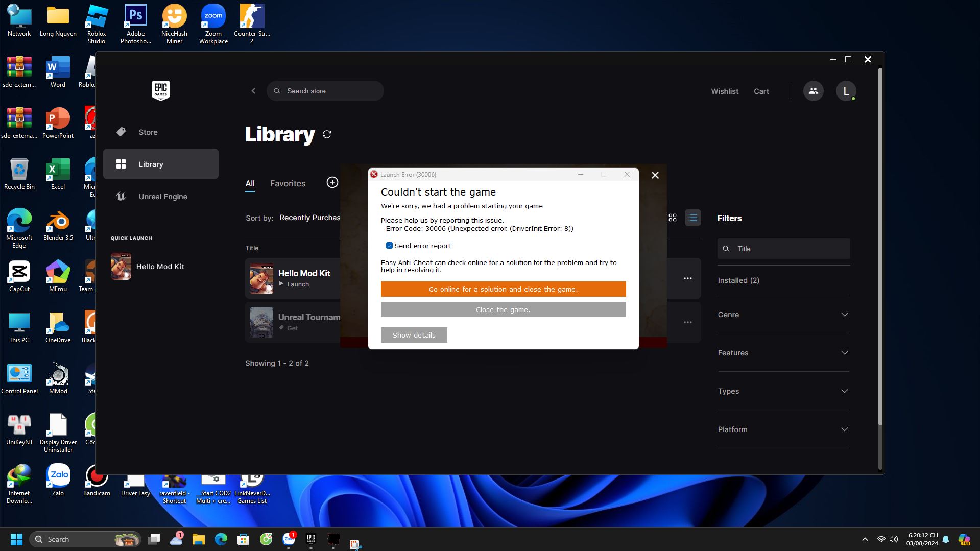Switch to list view layout
The image size is (980, 551).
tap(692, 218)
